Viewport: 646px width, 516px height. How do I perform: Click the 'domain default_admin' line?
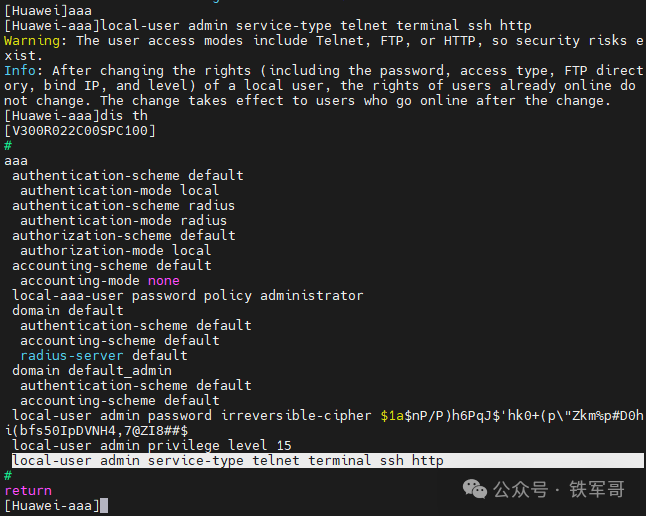92,371
